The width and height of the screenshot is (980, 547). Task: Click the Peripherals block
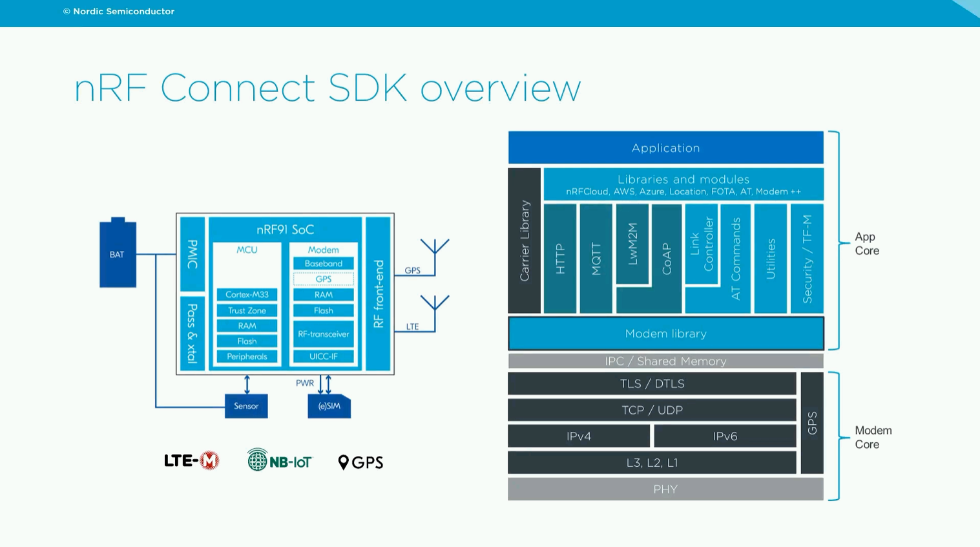pyautogui.click(x=247, y=356)
